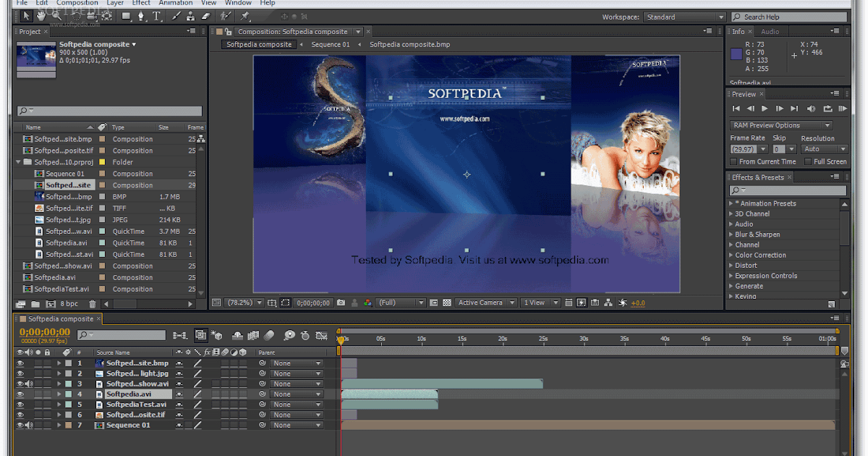Select the Brush tool
Viewport: 868px width, 456px height.
[x=176, y=16]
